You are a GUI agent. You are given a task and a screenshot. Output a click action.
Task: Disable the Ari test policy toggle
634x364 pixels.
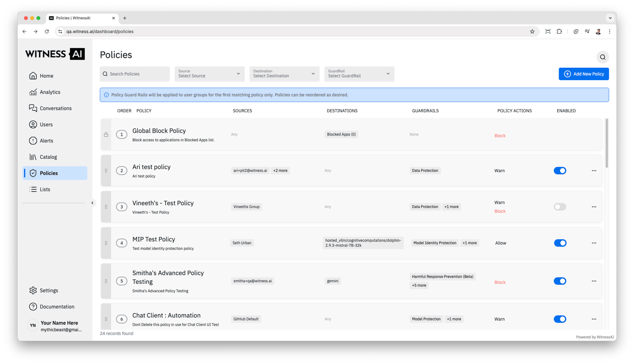click(x=560, y=171)
